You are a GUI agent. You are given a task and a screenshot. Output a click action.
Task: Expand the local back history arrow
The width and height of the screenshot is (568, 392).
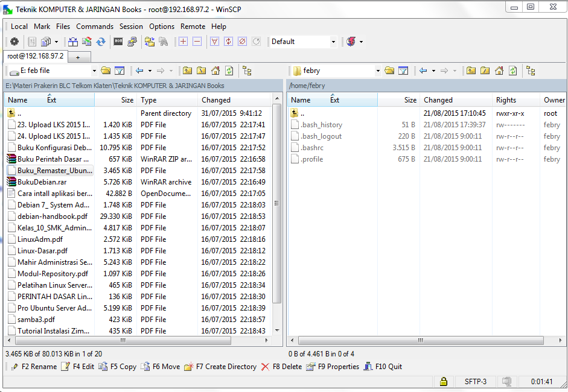coord(150,71)
